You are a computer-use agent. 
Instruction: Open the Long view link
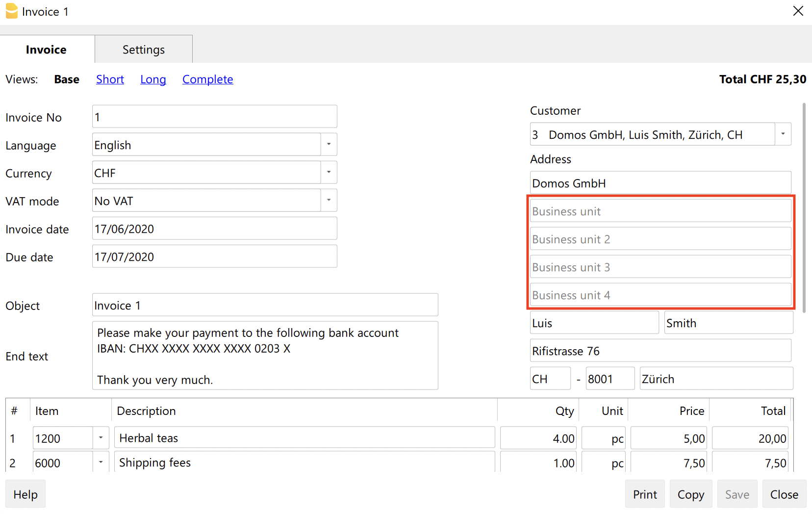click(x=153, y=79)
